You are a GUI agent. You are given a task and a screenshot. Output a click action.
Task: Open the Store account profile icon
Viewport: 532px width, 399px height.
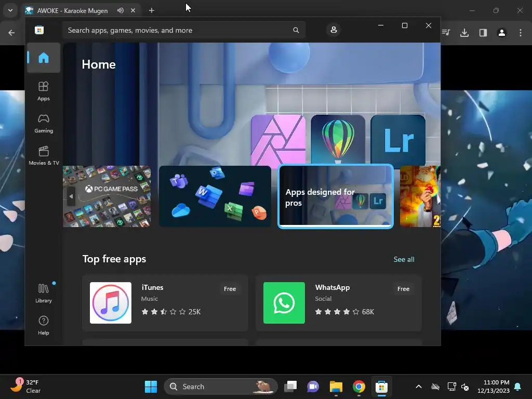pyautogui.click(x=334, y=30)
